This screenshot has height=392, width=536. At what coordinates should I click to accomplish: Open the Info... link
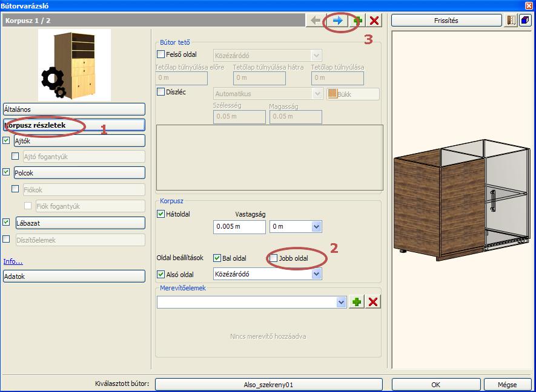pyautogui.click(x=13, y=261)
